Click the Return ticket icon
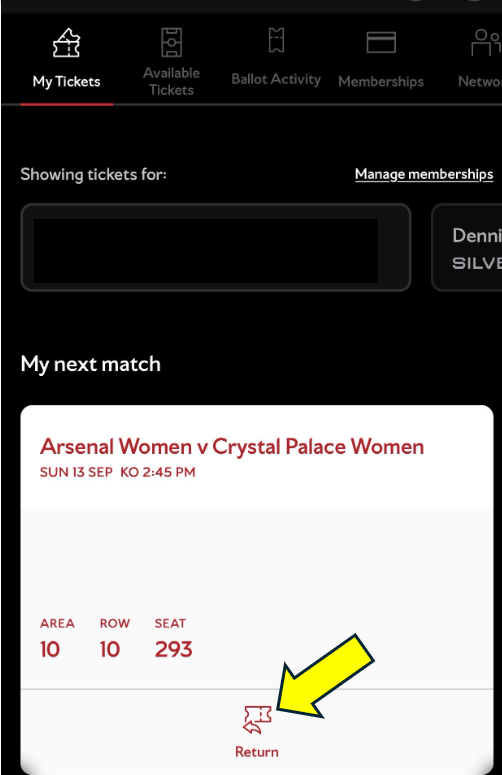 pyautogui.click(x=257, y=719)
